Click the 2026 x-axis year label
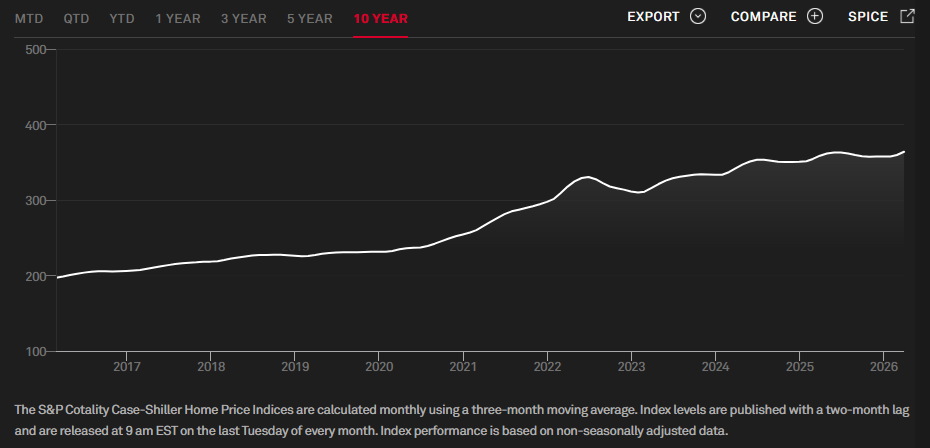 coord(884,367)
